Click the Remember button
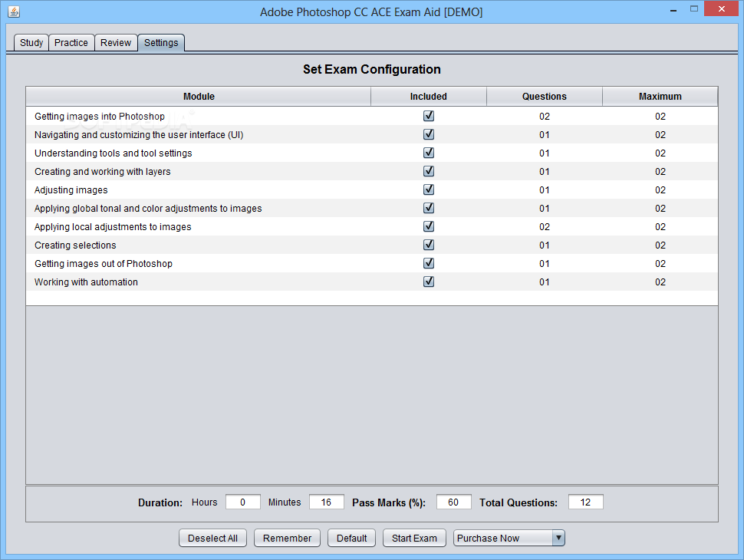This screenshot has width=744, height=560. 287,539
